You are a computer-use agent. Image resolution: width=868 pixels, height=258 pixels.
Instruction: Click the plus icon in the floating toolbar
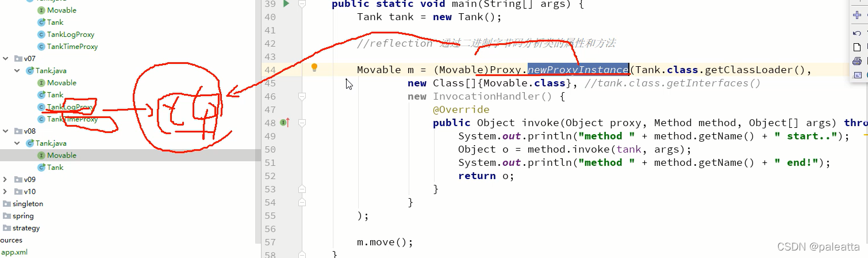pos(857,16)
